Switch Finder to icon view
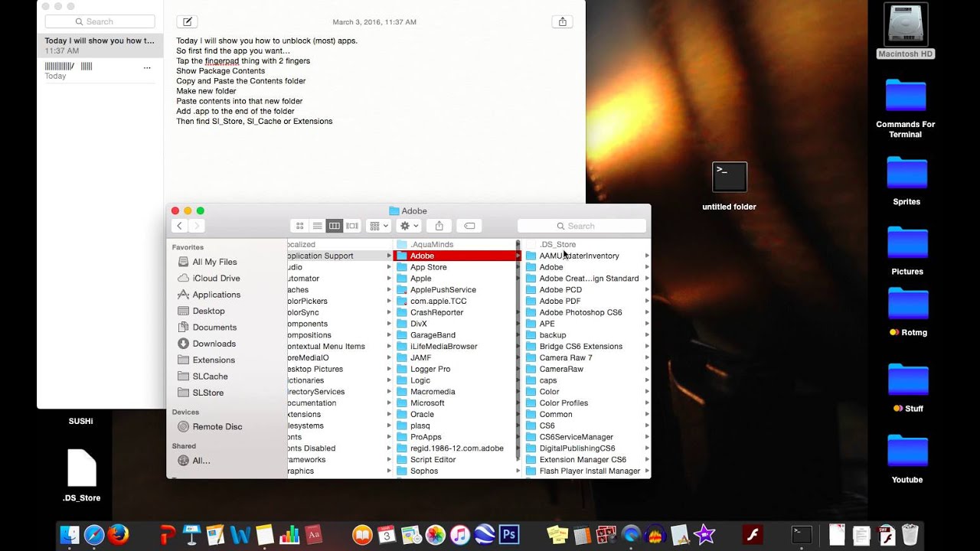This screenshot has width=980, height=551. coord(299,226)
